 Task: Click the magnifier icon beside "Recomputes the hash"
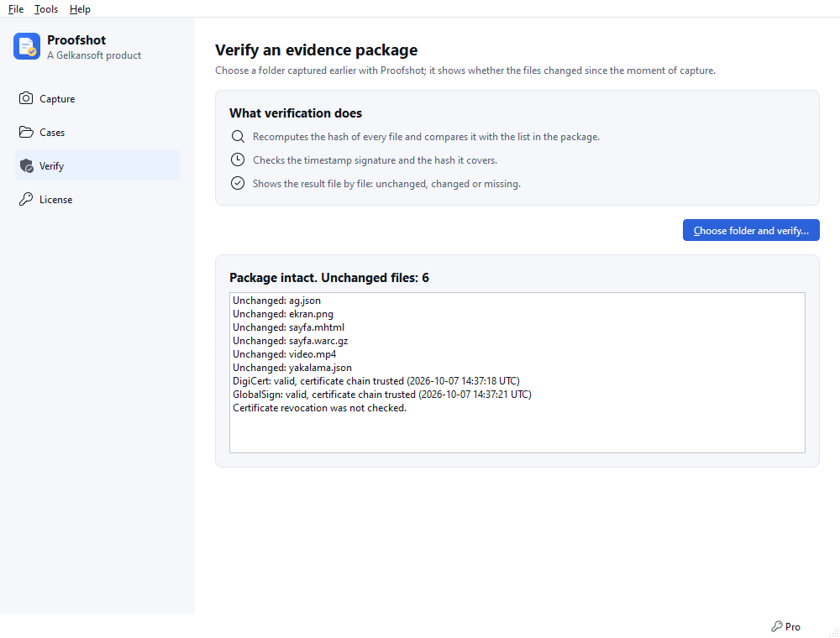click(x=238, y=137)
